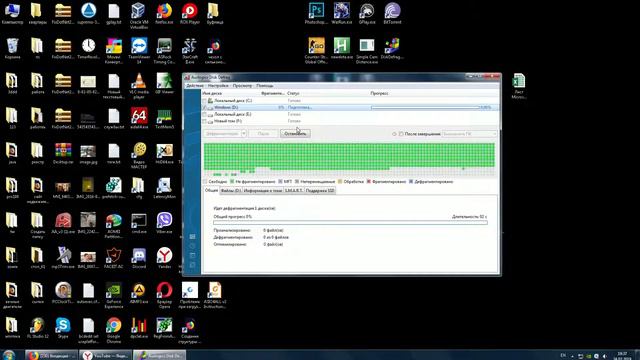The image size is (640, 360).
Task: Open GeForce Experience desktop icon
Action: 113,296
